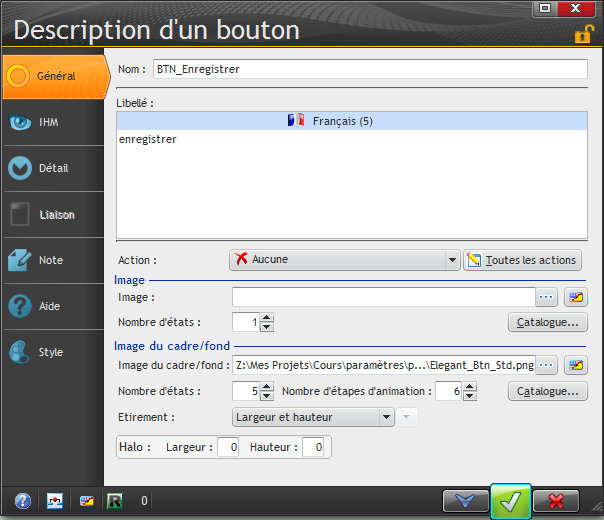Click the blue down-arrow apply button
Screen dimensions: 604x520
(466, 501)
